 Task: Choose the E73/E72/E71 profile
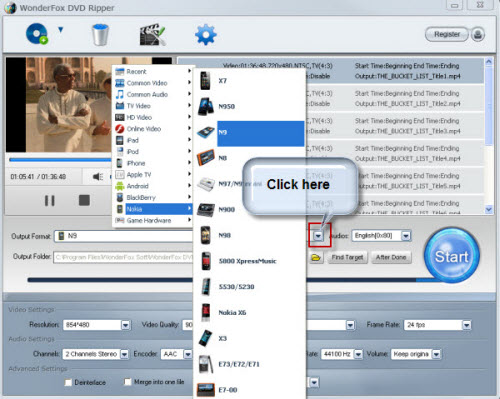tap(250, 364)
